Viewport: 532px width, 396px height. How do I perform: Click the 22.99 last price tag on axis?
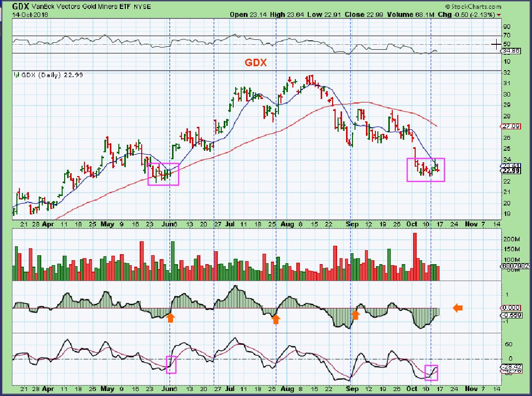point(511,171)
